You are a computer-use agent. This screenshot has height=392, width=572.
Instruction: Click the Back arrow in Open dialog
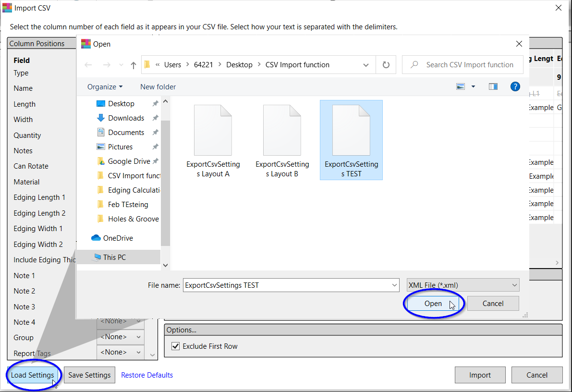tap(88, 65)
